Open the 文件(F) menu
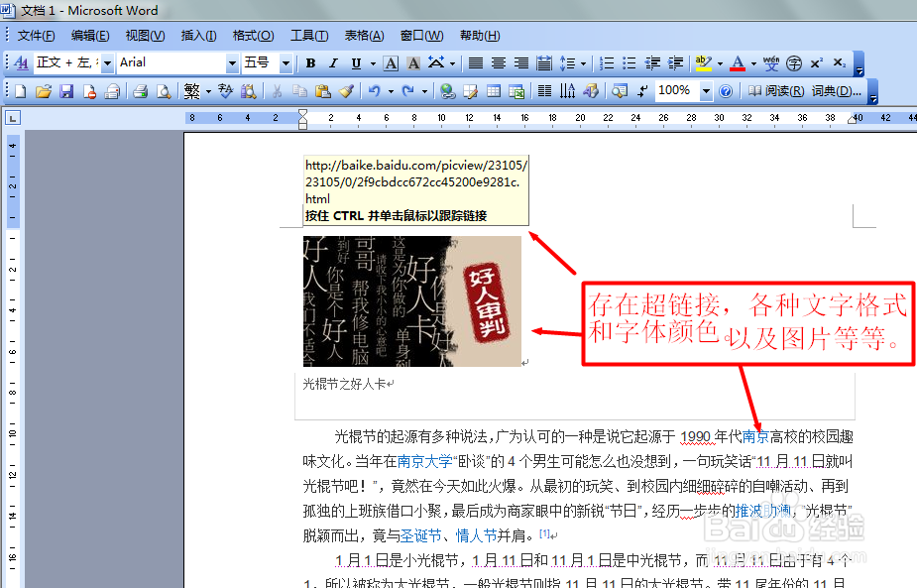Image resolution: width=917 pixels, height=588 pixels. [x=36, y=36]
